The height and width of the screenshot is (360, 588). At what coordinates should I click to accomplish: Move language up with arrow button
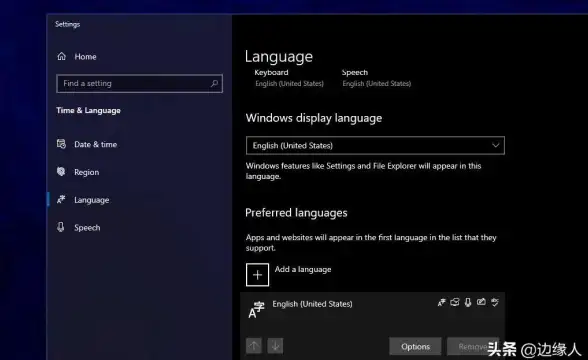coord(254,346)
